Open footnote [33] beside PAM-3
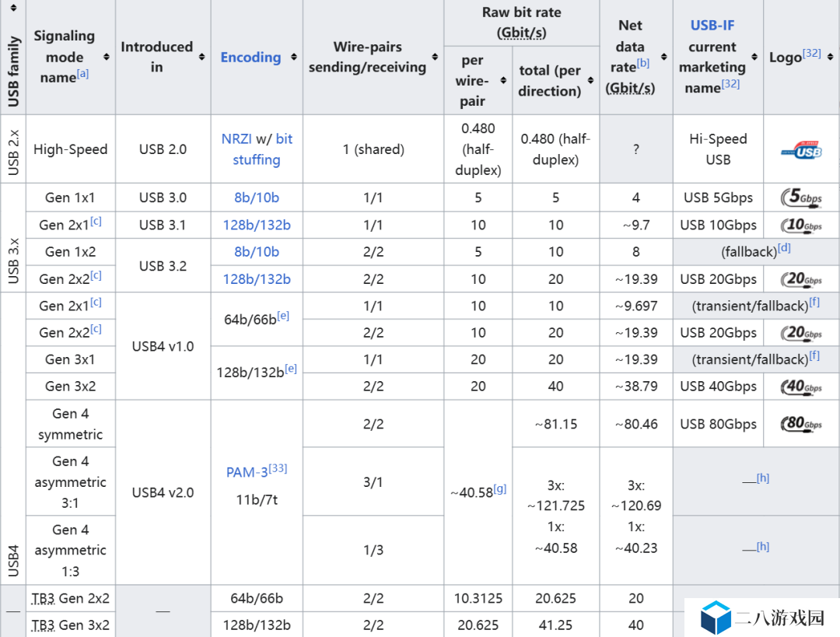The height and width of the screenshot is (637, 840). [278, 468]
